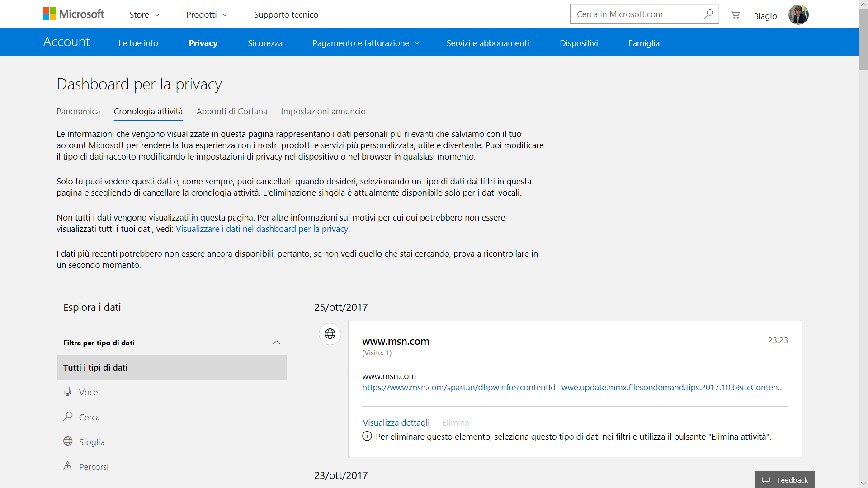Click the (Visite: 1) text

[x=377, y=352]
